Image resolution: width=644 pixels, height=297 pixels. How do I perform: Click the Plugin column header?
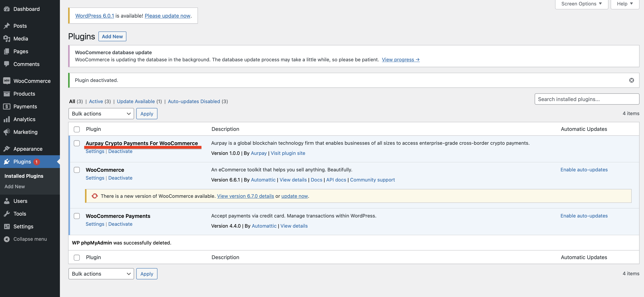tap(93, 129)
